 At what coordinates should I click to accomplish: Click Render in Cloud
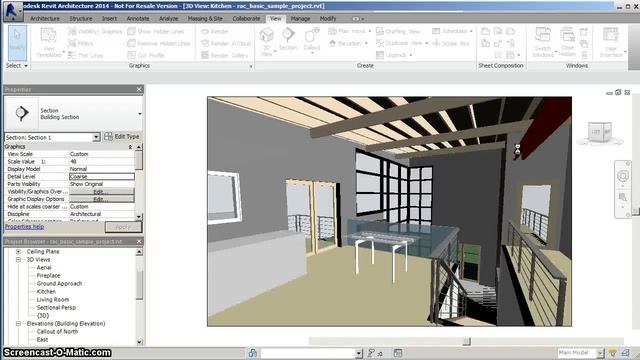(226, 43)
